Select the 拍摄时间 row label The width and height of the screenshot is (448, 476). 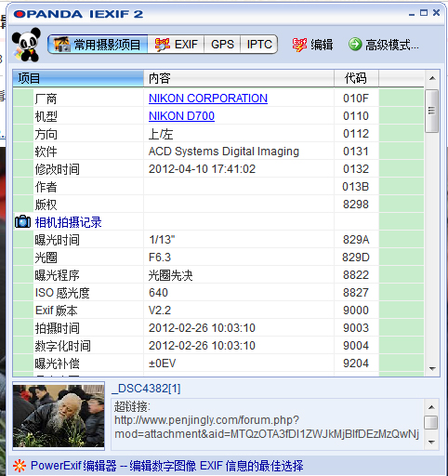point(58,328)
